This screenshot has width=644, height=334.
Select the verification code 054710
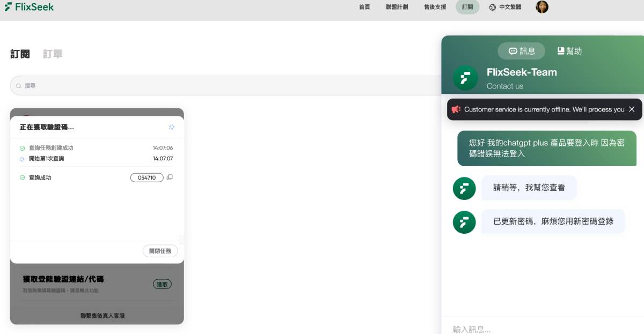click(x=147, y=177)
